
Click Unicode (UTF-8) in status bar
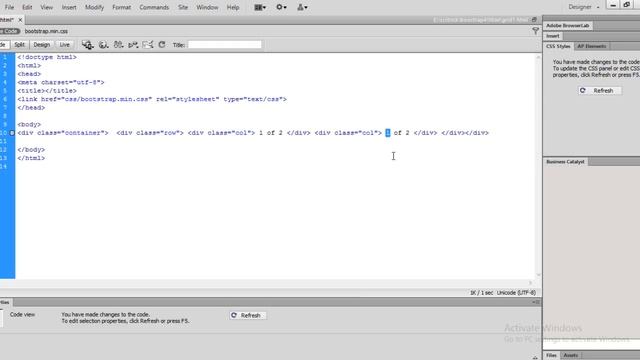(x=516, y=293)
